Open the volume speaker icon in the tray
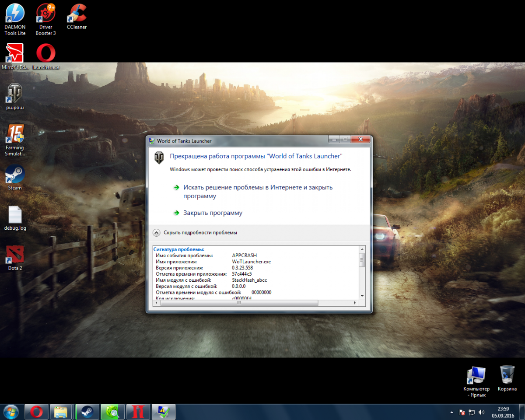Screen dimensions: 525x420 482,412
